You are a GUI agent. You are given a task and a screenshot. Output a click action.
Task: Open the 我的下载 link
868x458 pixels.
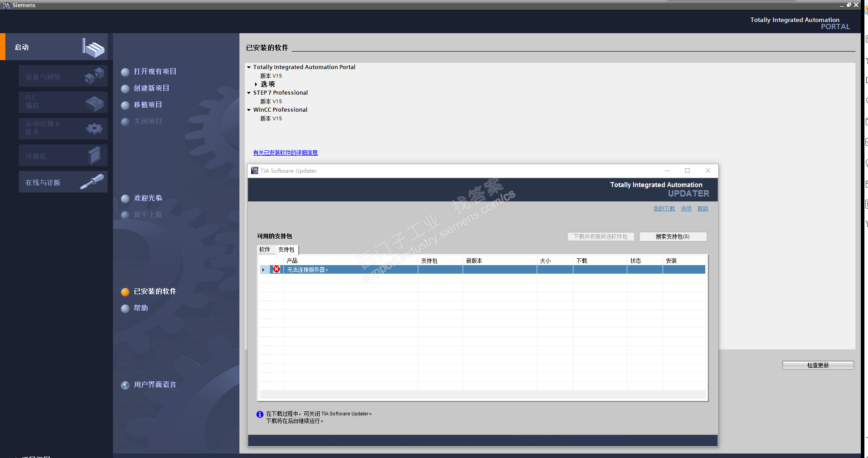(x=664, y=209)
